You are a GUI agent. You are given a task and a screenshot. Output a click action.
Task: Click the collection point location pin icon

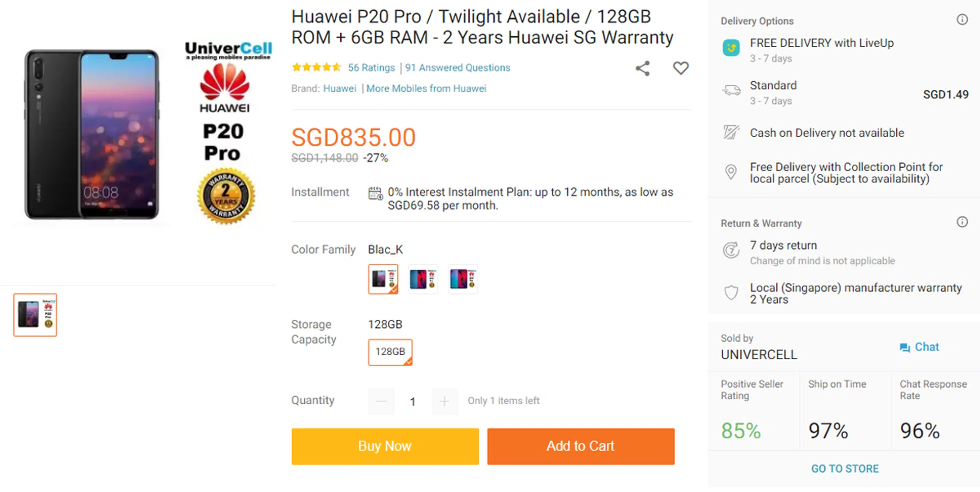click(731, 172)
